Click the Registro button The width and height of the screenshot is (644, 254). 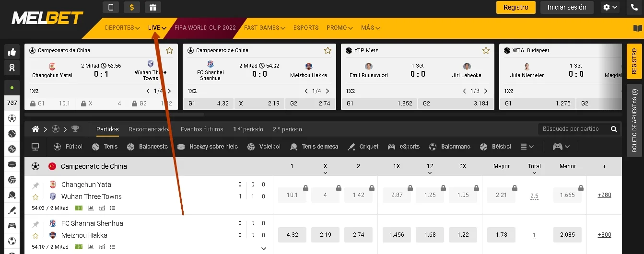point(516,7)
